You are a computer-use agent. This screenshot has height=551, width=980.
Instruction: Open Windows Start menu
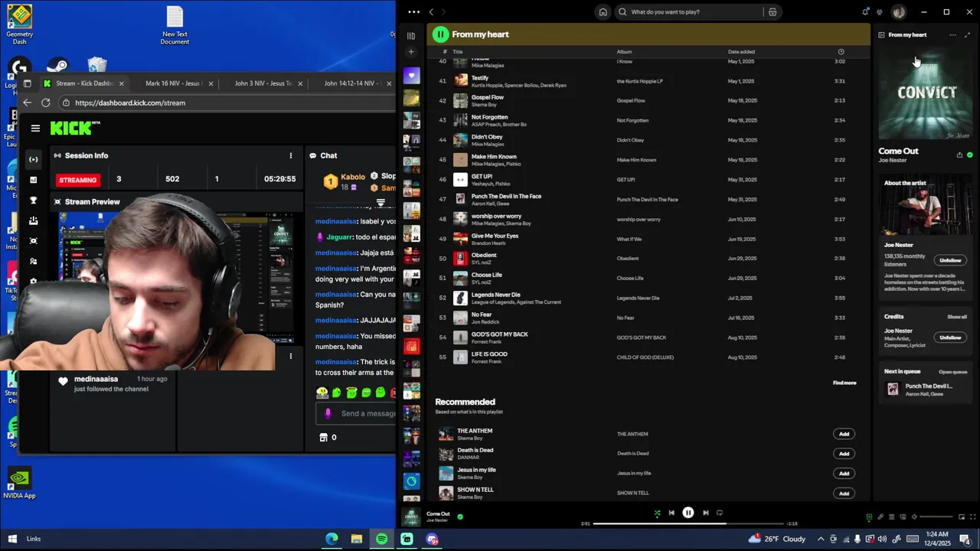[x=12, y=539]
